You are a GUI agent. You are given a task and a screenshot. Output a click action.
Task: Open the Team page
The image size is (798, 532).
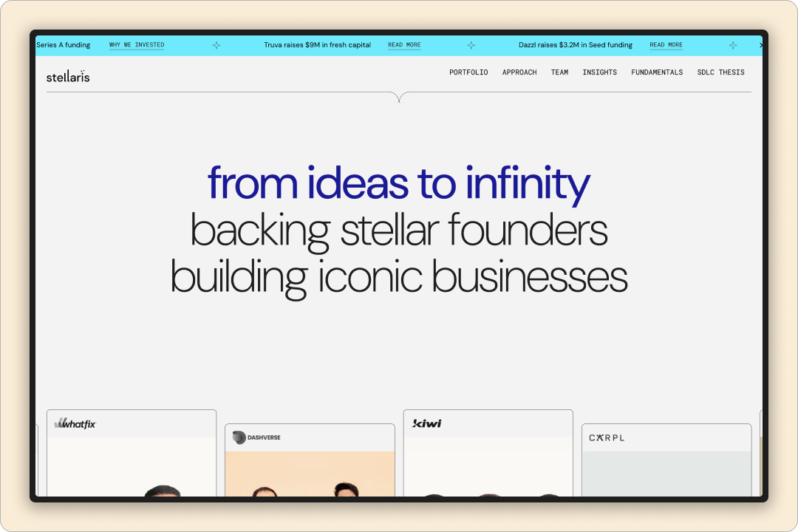point(559,72)
